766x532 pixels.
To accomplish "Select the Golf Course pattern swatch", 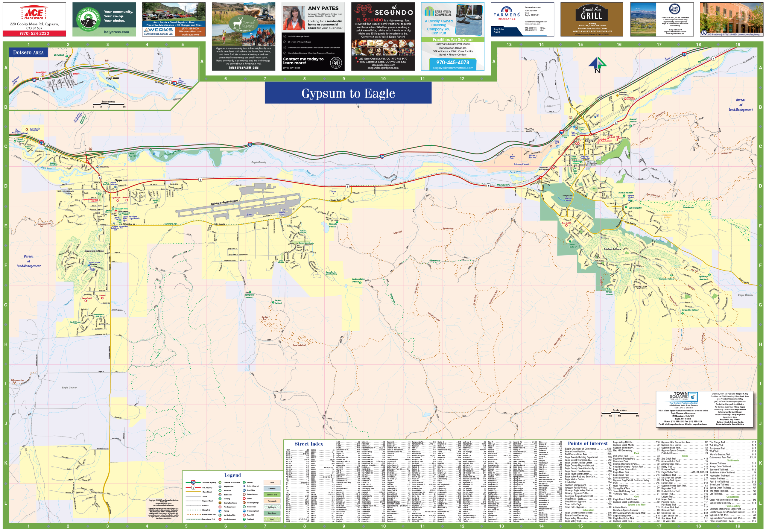I will (x=272, y=507).
